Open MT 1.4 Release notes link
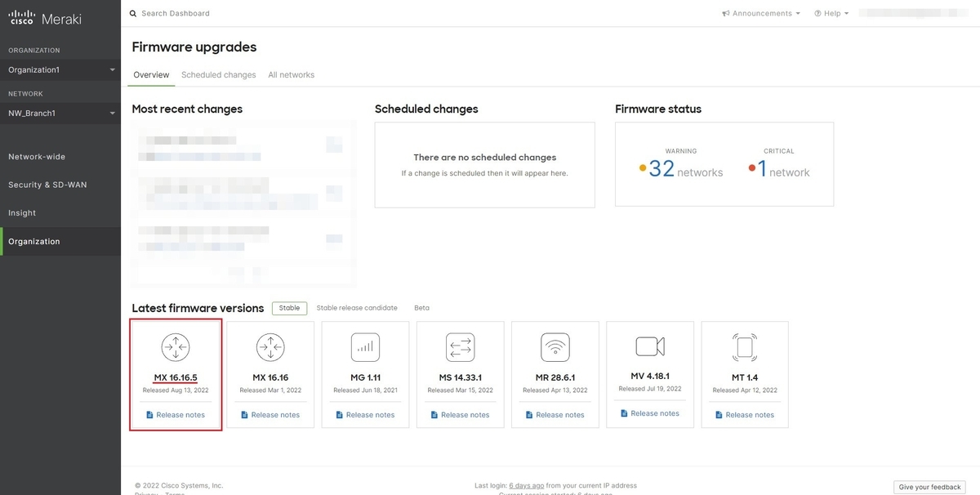This screenshot has width=980, height=495. (750, 415)
